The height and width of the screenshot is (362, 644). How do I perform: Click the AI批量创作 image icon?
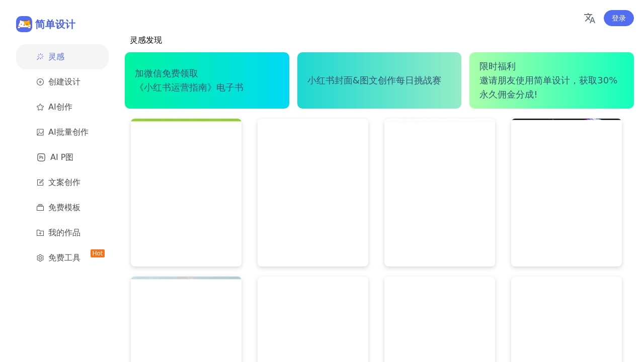coord(40,132)
